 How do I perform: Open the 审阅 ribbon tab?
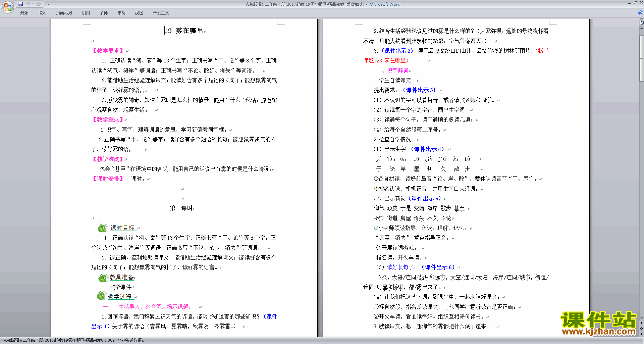pos(121,13)
